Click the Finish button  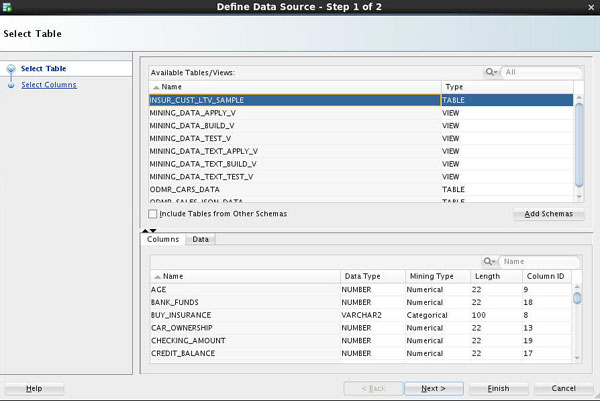pos(498,388)
